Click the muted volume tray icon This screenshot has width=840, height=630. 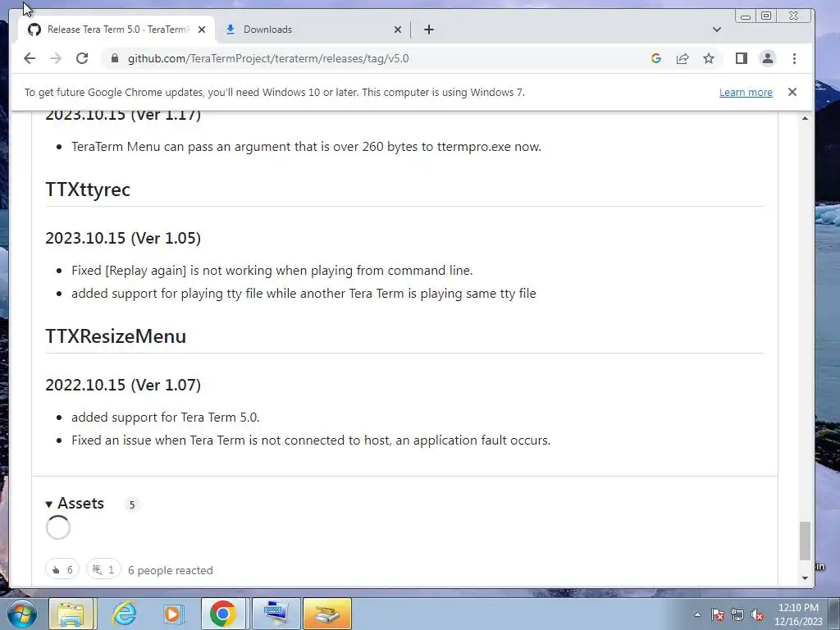pyautogui.click(x=757, y=614)
